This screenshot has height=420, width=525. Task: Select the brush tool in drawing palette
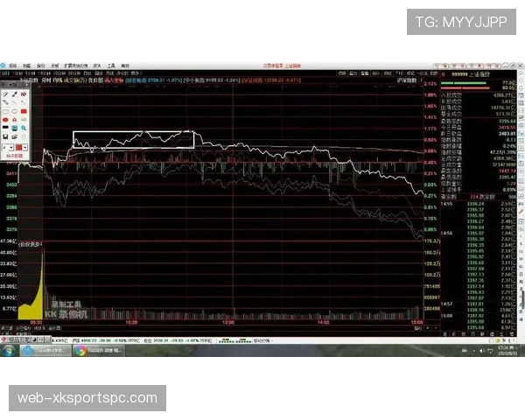tap(14, 94)
